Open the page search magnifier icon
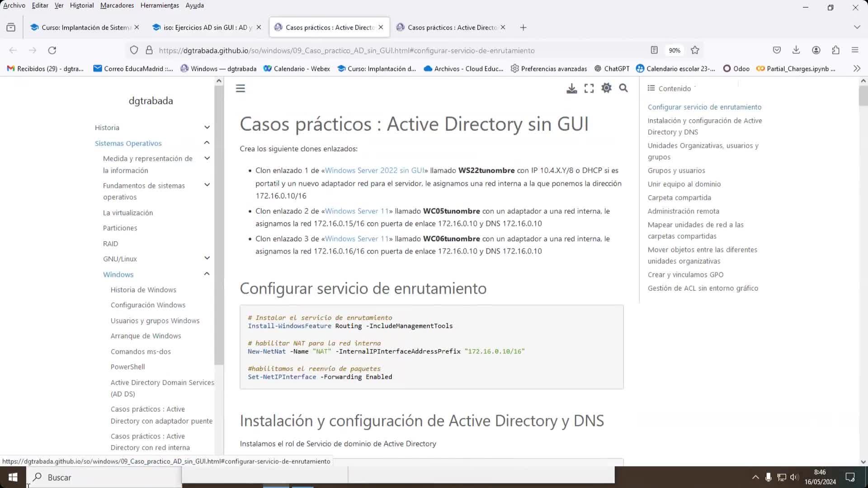This screenshot has height=488, width=868. (623, 88)
